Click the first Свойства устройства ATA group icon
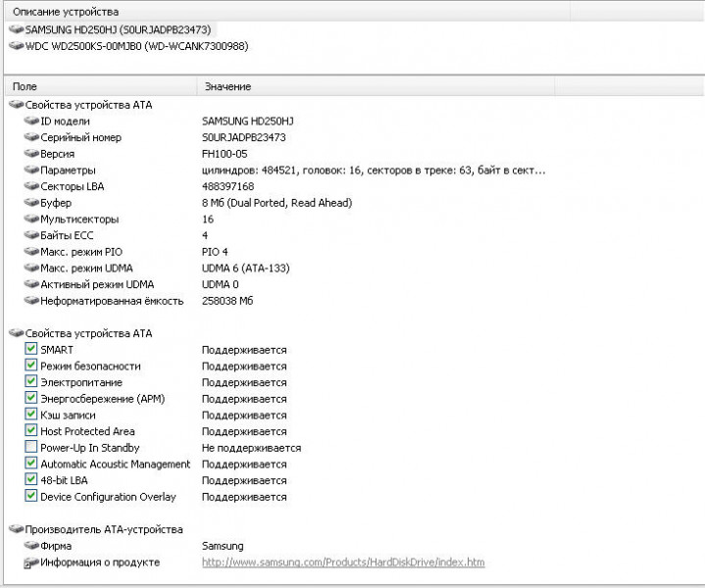Image resolution: width=705 pixels, height=588 pixels. tap(17, 105)
